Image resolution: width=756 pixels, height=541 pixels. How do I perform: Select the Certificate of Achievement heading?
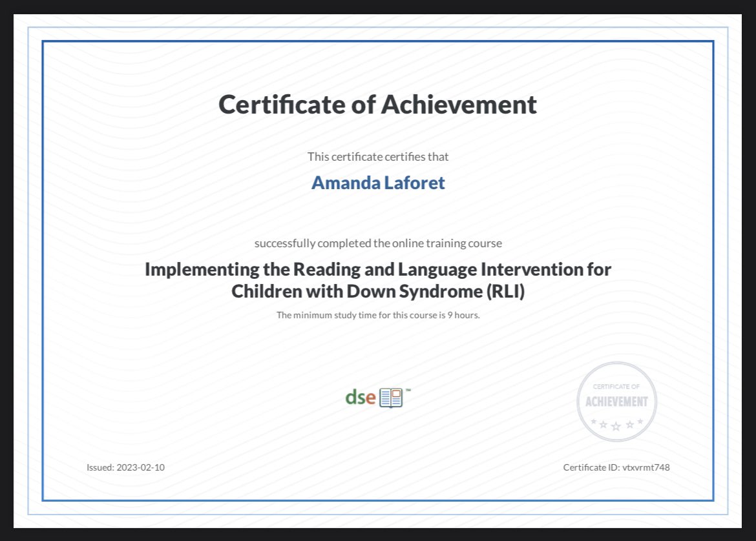[378, 104]
